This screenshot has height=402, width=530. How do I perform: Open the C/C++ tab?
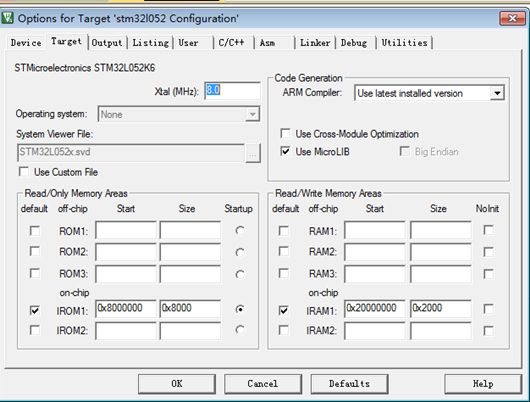point(231,43)
